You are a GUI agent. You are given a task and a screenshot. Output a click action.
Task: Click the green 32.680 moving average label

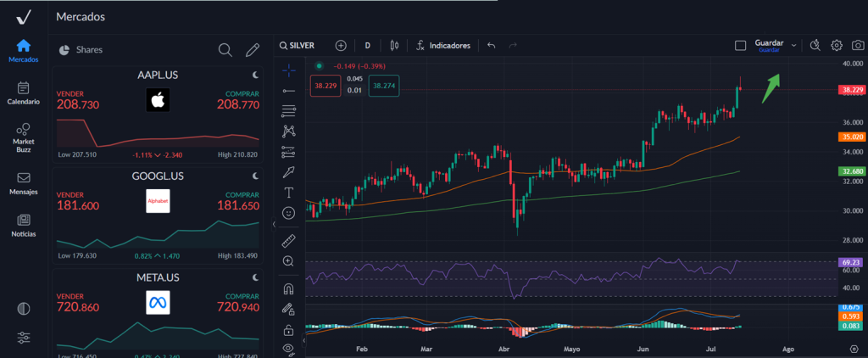point(852,171)
